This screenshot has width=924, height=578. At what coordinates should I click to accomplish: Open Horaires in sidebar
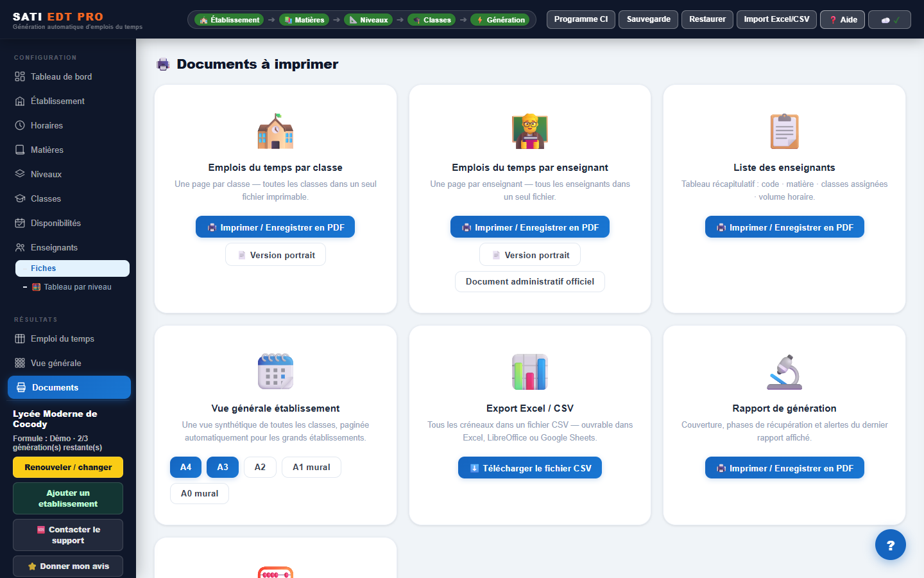click(x=69, y=125)
